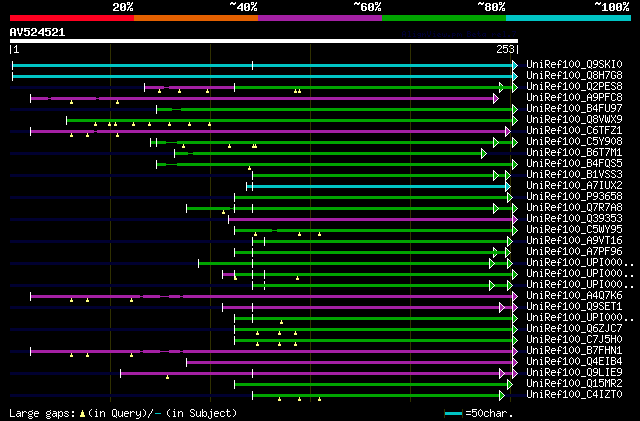This screenshot has width=640, height=421.
Task: Open hit UniRef100_Q2PES8
Action: tap(574, 87)
